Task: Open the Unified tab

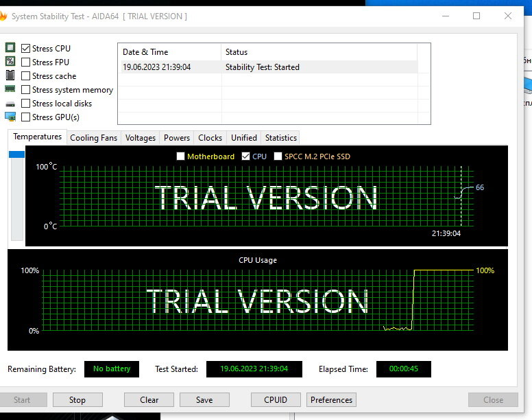Action: pos(244,138)
